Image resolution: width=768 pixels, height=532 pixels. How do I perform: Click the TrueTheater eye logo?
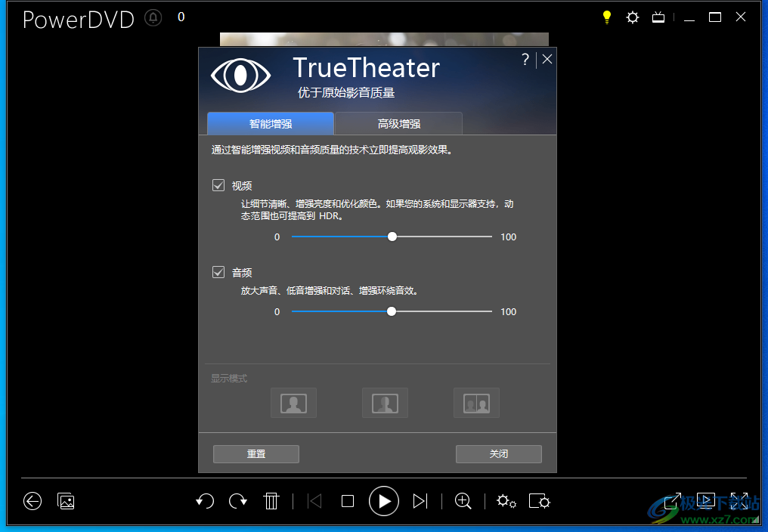click(x=240, y=76)
